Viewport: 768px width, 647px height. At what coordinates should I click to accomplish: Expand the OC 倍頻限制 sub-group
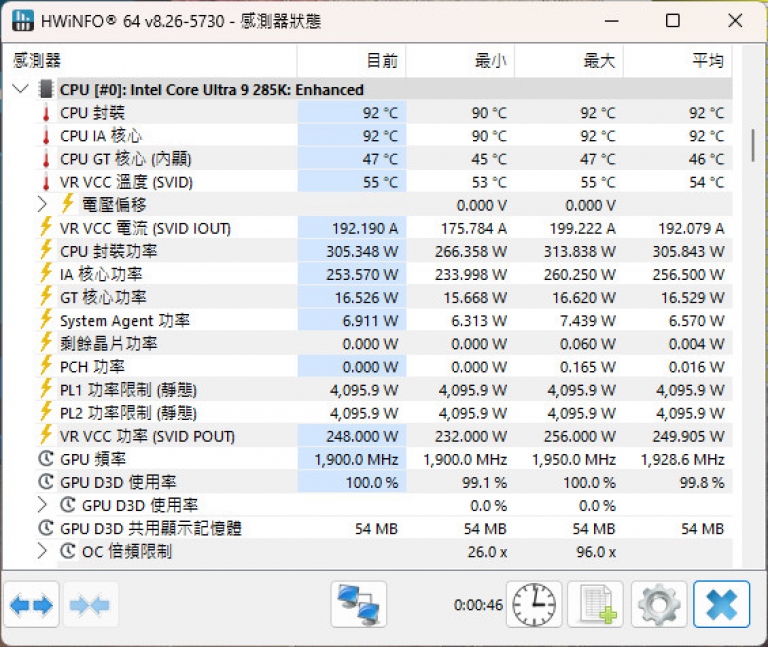click(x=43, y=551)
